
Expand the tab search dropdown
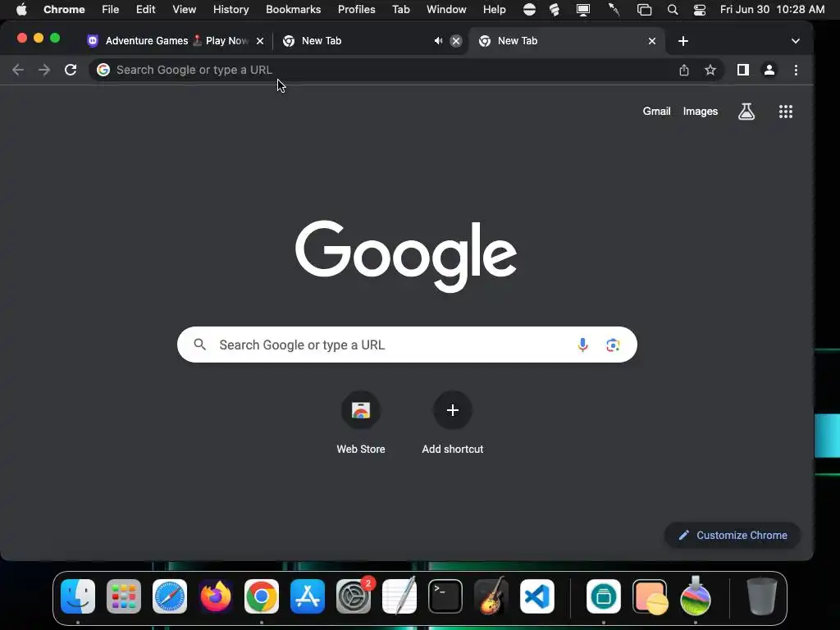pos(796,41)
